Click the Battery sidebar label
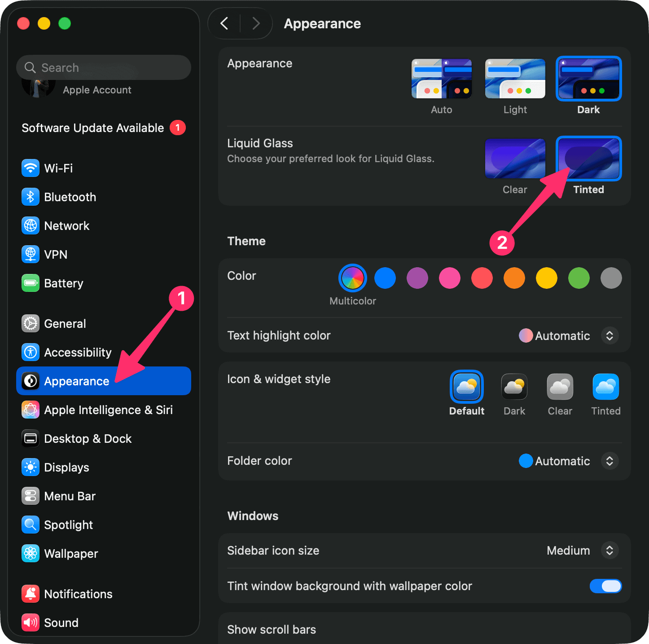Image resolution: width=649 pixels, height=644 pixels. click(64, 283)
